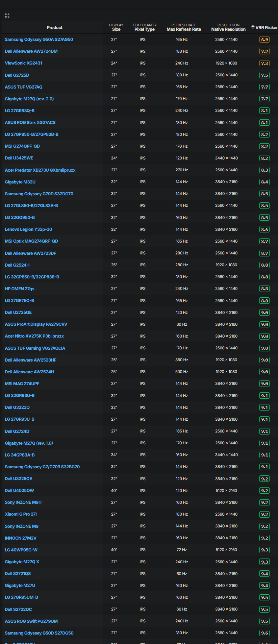Select the HP OMEN 27qs link

coord(20,289)
